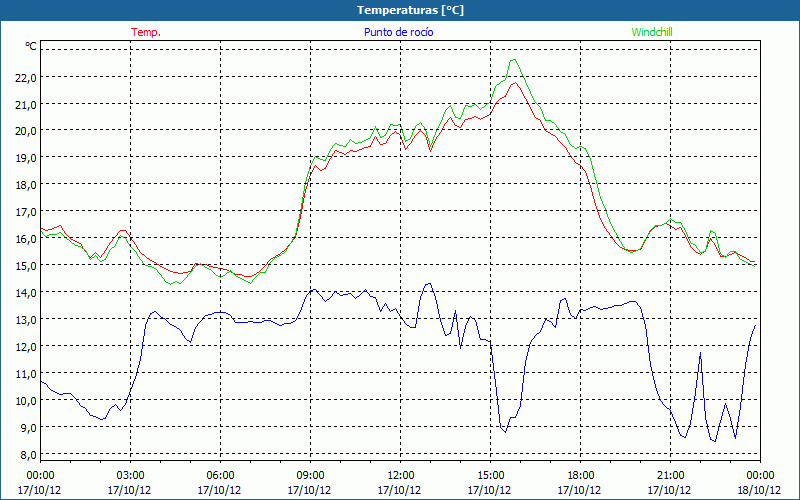Click the "18/10/12" date label

[759, 490]
